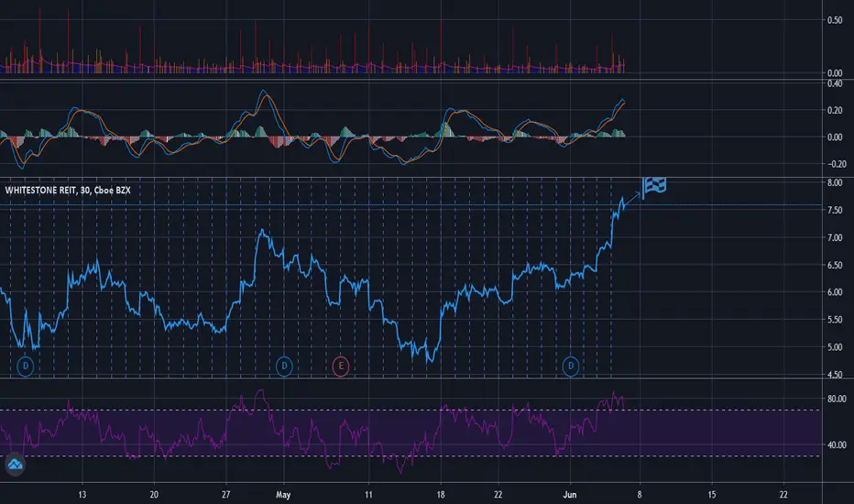
Task: Click the 80.00 RSI axis label
Action: (837, 399)
